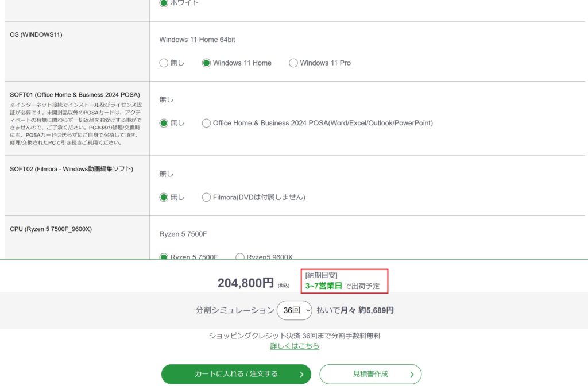Click the カートに入れる / 注文する button
Viewport: 588px width, 389px height.
(x=236, y=374)
